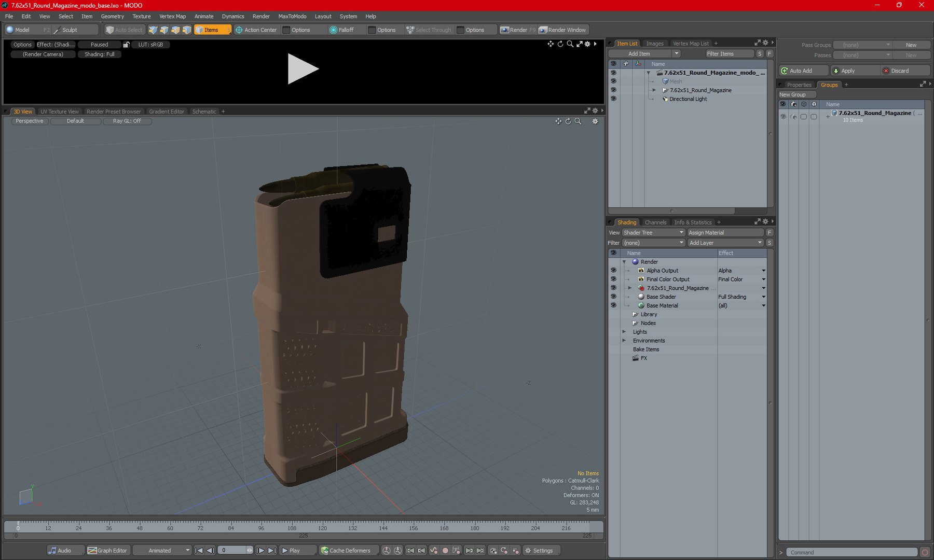Switch to UV Texture View tab
Image resolution: width=934 pixels, height=560 pixels.
click(x=60, y=111)
